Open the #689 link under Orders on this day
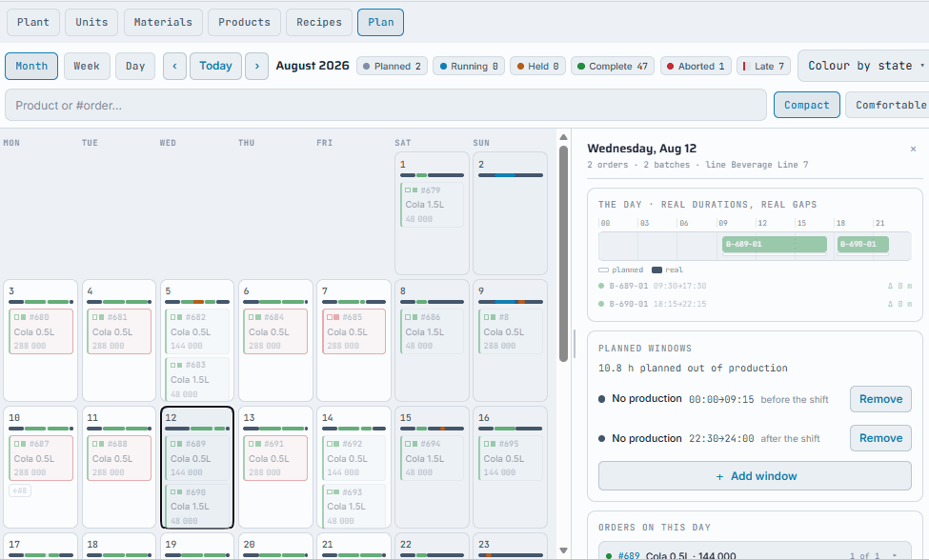Screen dimensions: 929x560 629,556
